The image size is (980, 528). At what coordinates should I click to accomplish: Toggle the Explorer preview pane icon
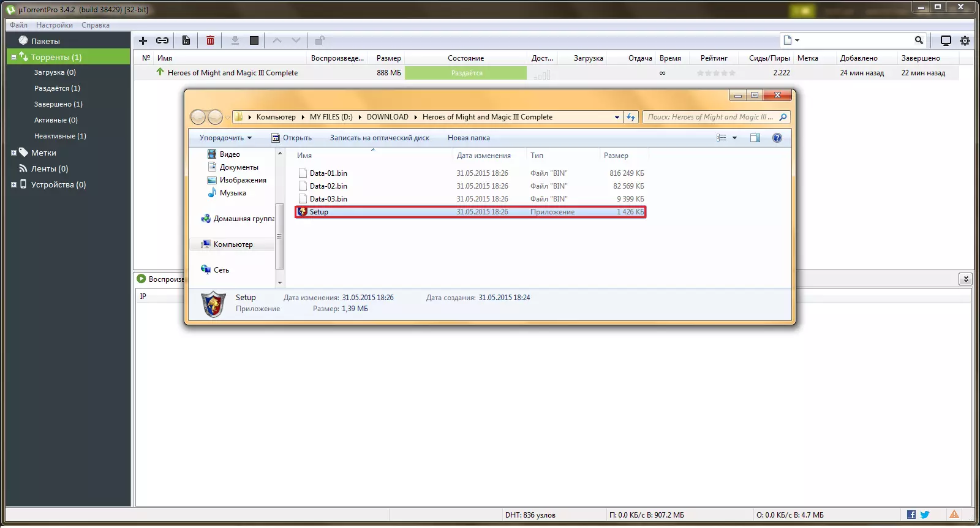click(755, 138)
